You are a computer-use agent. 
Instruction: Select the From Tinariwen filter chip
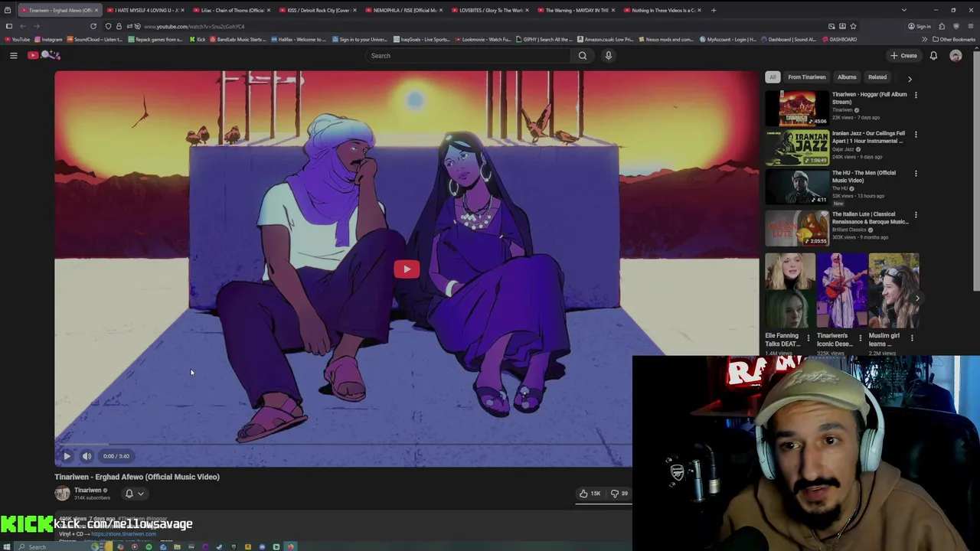pyautogui.click(x=807, y=77)
